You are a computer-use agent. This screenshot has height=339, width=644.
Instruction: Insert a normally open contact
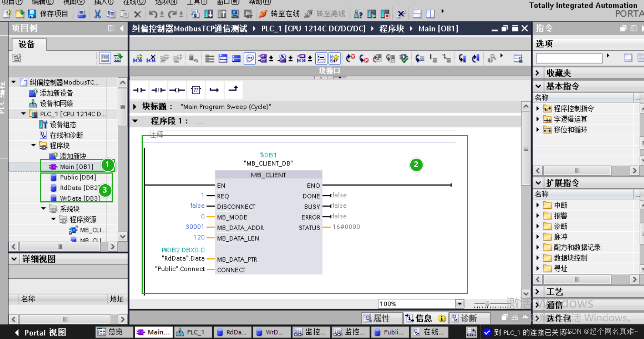point(139,90)
